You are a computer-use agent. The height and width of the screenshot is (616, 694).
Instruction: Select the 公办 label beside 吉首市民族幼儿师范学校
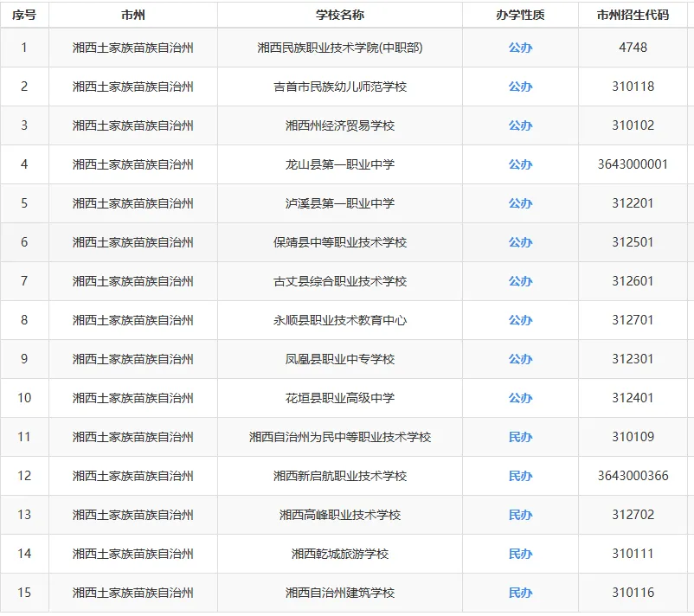click(520, 87)
